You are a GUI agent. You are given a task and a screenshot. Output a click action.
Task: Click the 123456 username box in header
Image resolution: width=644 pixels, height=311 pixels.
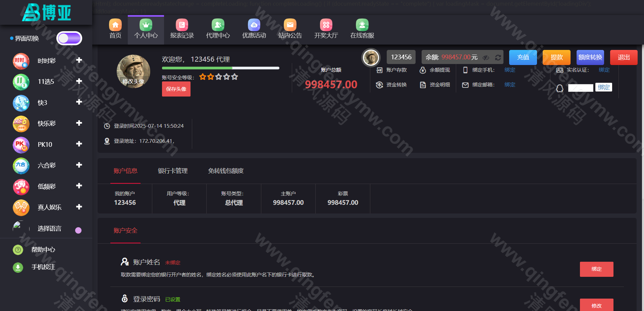tap(401, 57)
